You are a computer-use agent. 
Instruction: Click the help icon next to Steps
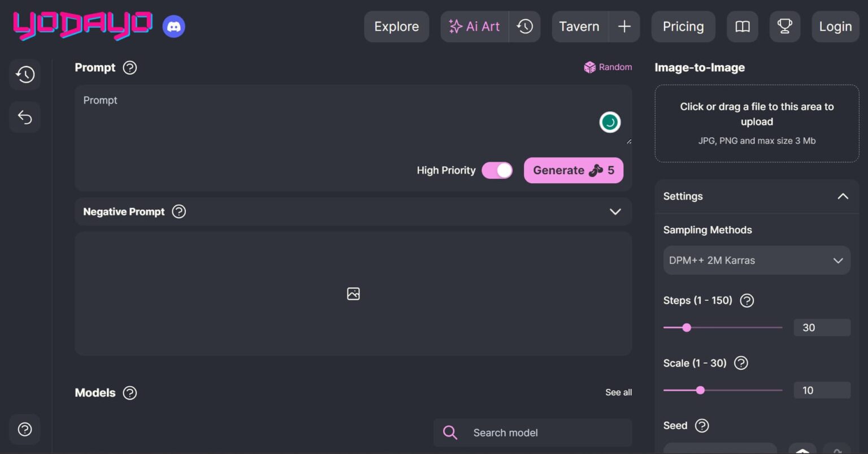pyautogui.click(x=747, y=300)
